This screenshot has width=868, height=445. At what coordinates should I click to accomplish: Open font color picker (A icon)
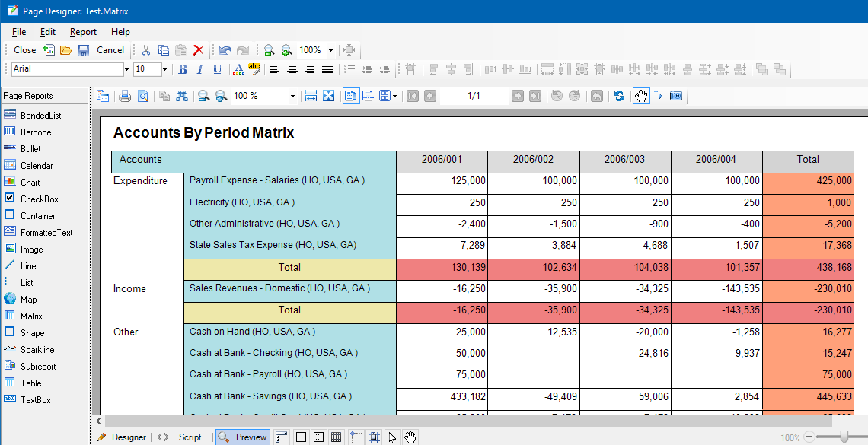click(x=238, y=69)
